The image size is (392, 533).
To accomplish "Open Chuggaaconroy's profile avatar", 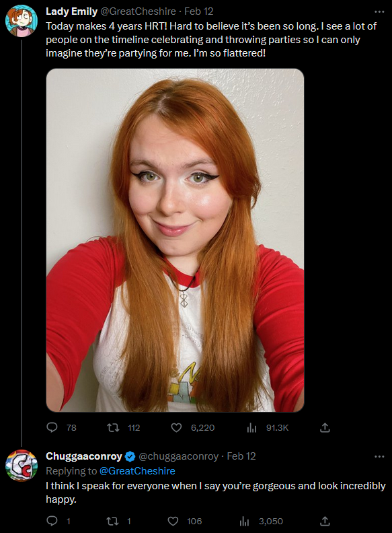I will click(21, 465).
